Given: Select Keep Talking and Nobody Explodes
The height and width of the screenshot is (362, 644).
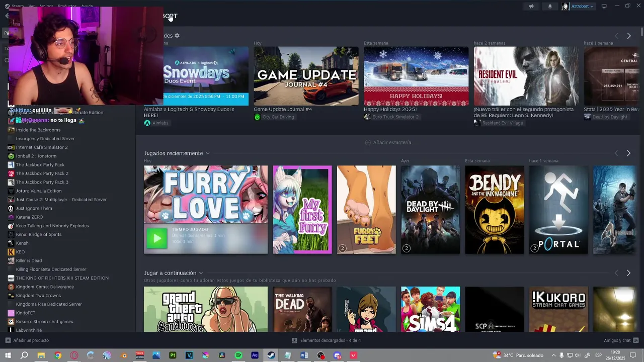Looking at the screenshot, I should [x=52, y=226].
